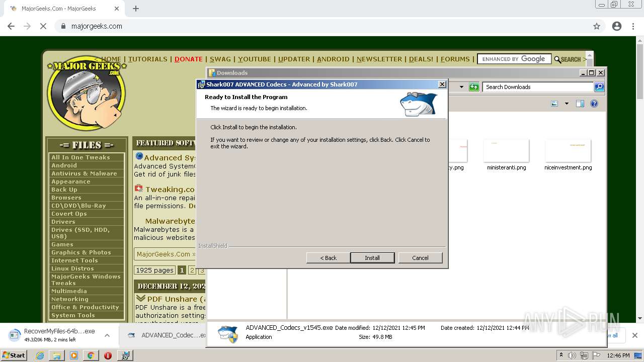Go to page 2 of listings

(x=192, y=270)
